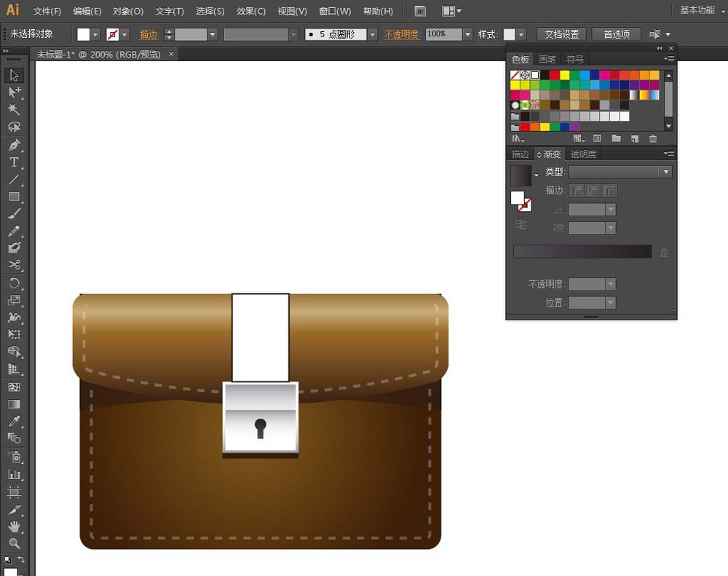This screenshot has height=576, width=728.
Task: Open the 不透明度 link in control bar
Action: (401, 34)
